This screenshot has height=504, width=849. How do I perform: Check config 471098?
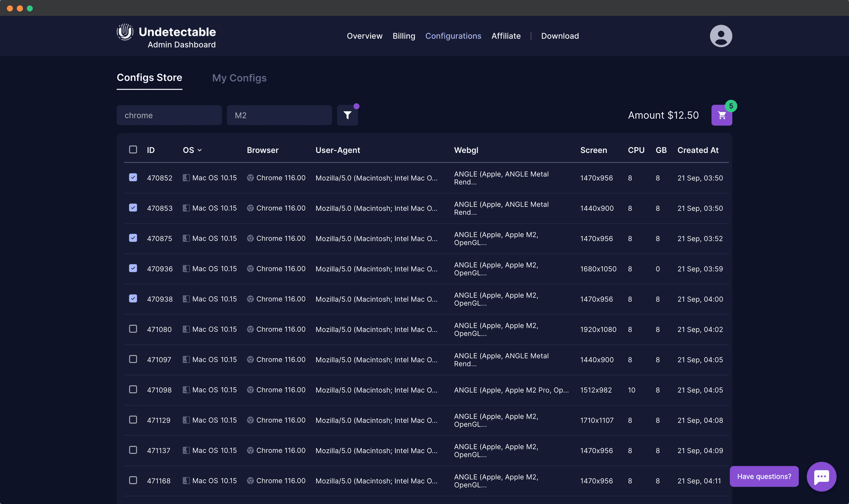click(x=133, y=389)
